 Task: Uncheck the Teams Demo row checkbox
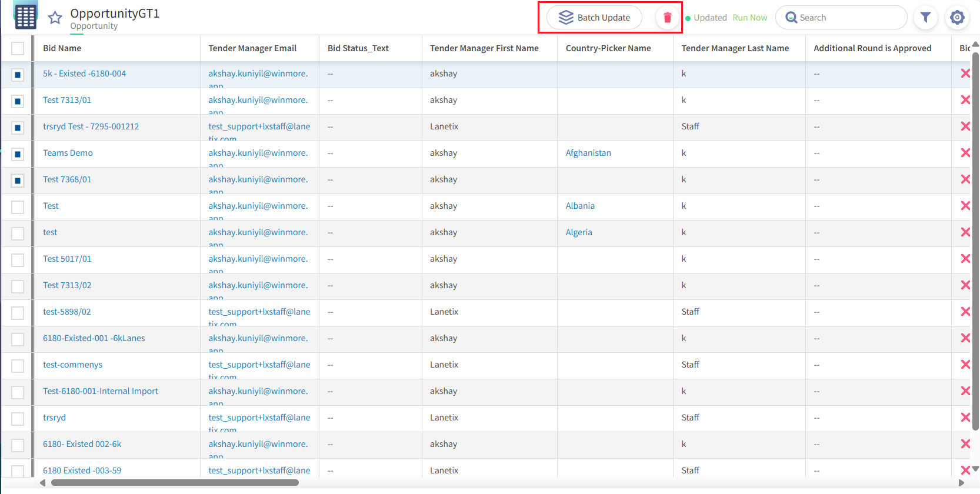tap(18, 154)
